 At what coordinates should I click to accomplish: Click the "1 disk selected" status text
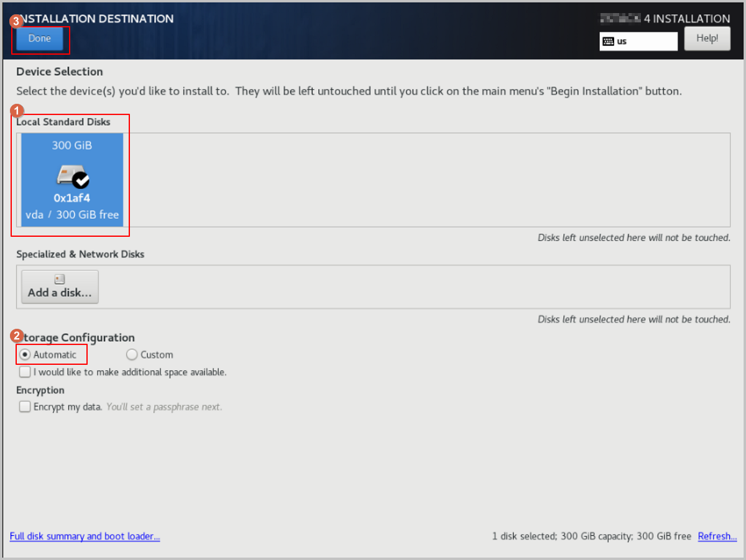pos(591,536)
